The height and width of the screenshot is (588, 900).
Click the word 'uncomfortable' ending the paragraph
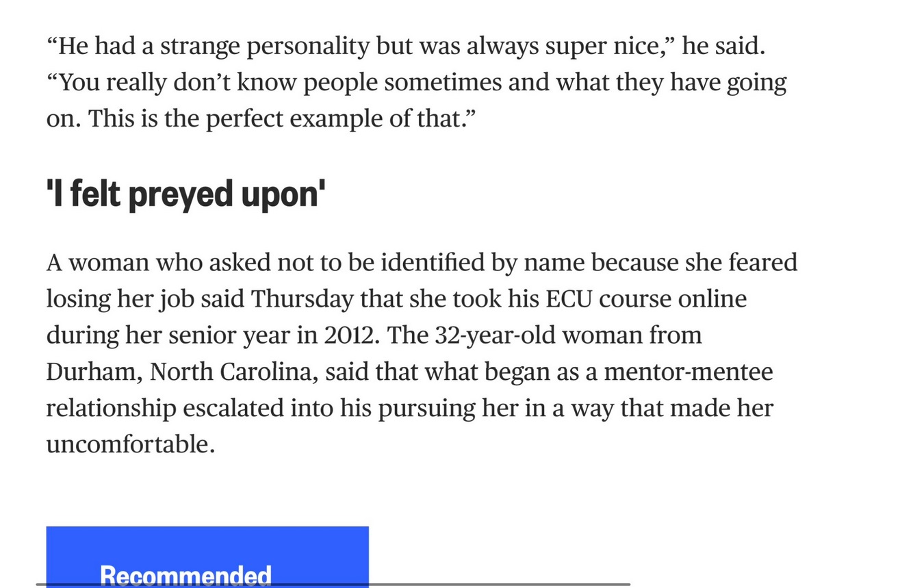[129, 444]
